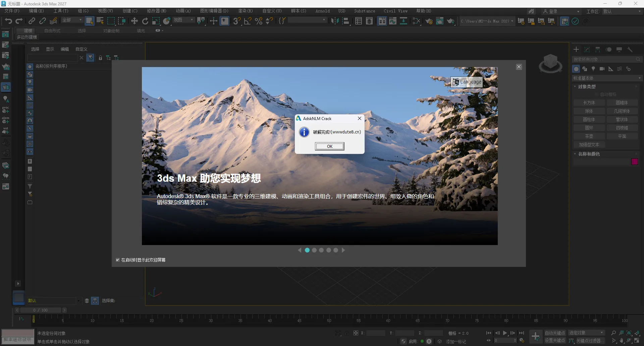Viewport: 644px width, 346px height.
Task: Select the Scale tool icon
Action: (x=156, y=21)
